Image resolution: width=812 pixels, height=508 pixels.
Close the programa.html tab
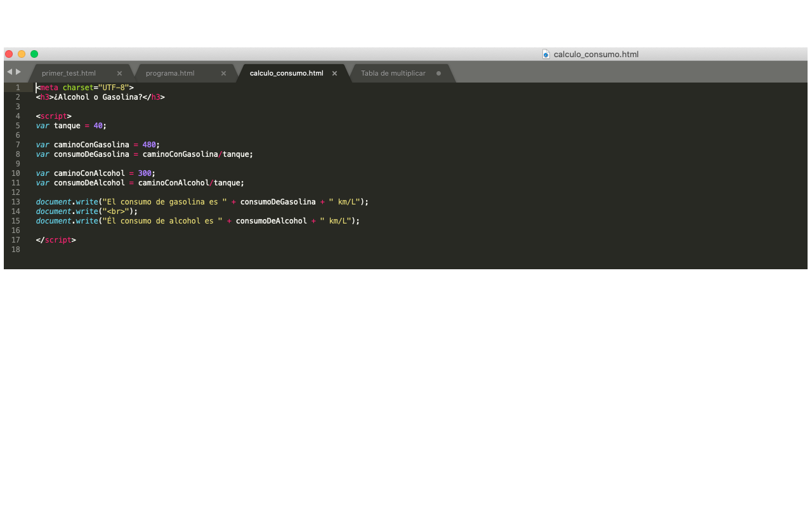[223, 73]
